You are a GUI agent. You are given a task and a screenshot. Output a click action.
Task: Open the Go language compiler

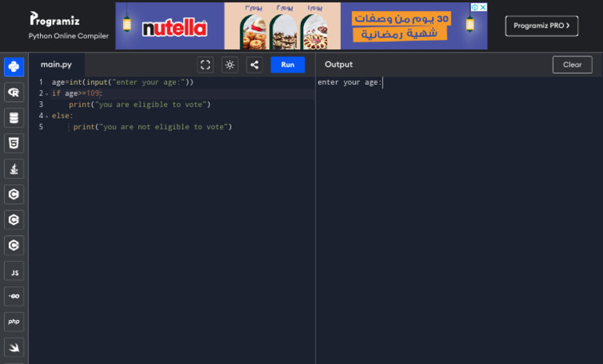tap(13, 296)
